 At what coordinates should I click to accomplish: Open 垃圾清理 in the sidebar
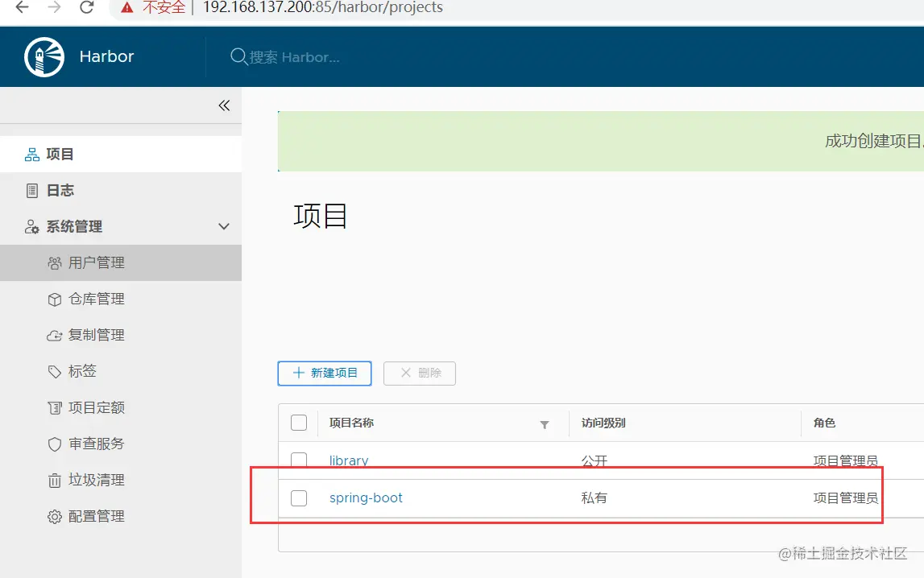click(121, 480)
